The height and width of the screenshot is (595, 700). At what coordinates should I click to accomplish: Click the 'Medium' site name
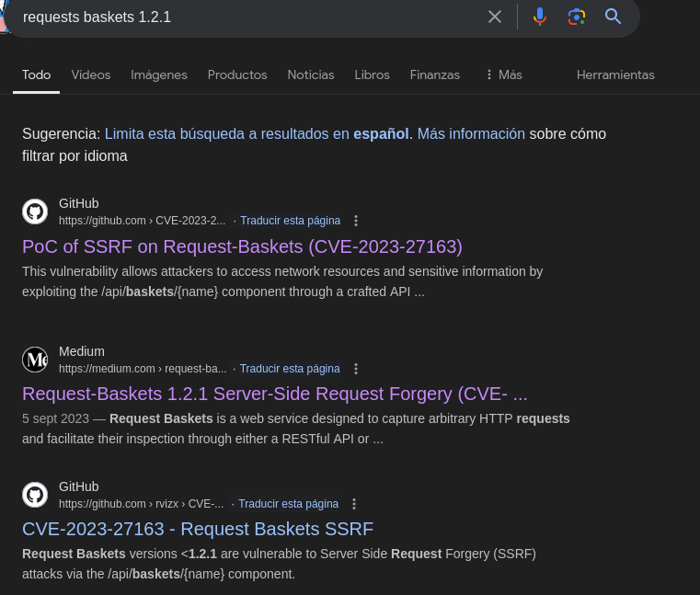point(82,351)
